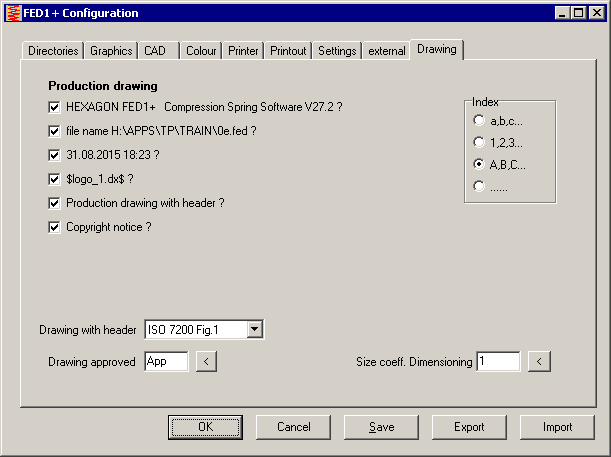This screenshot has width=611, height=457.
Task: Open the Printout tab
Action: (x=288, y=51)
